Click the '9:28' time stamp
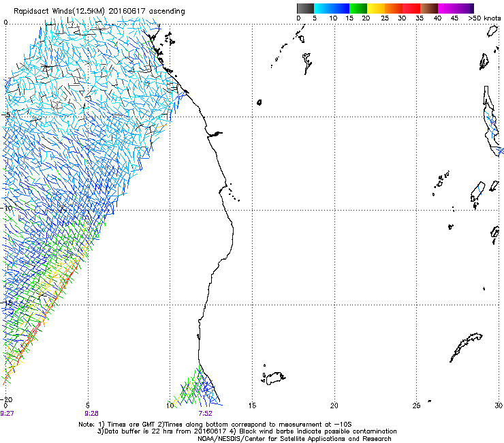 [92, 414]
